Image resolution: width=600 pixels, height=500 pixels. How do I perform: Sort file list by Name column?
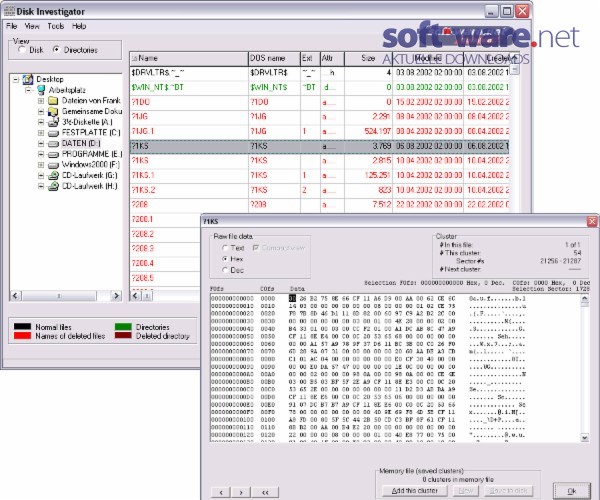(x=189, y=59)
